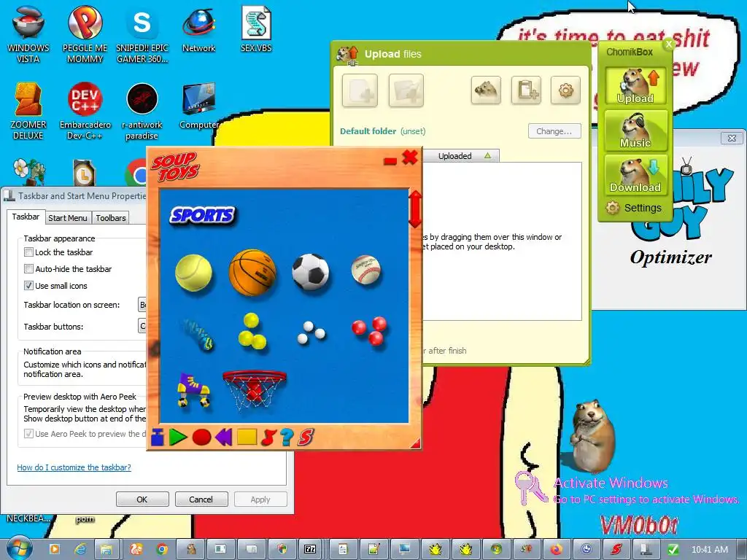Click OK in Taskbar Properties
Screen dimensions: 747x560
[142, 499]
